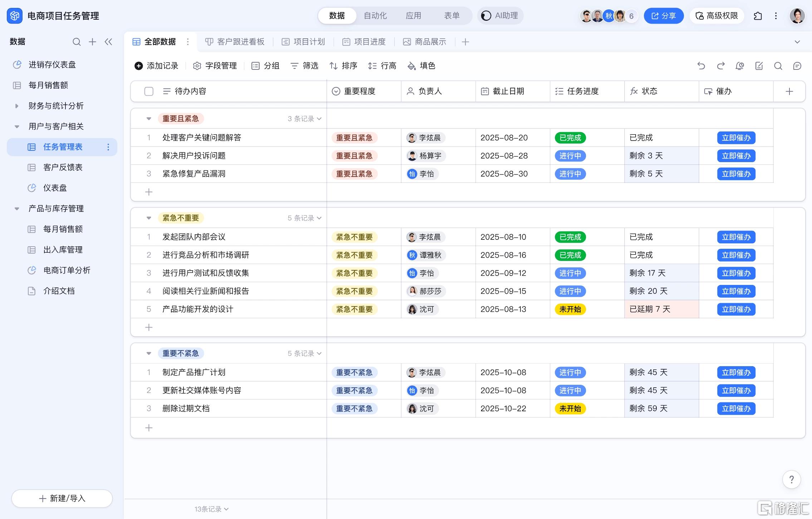This screenshot has width=812, height=519.
Task: Open 筛选 filter tool
Action: tap(304, 66)
